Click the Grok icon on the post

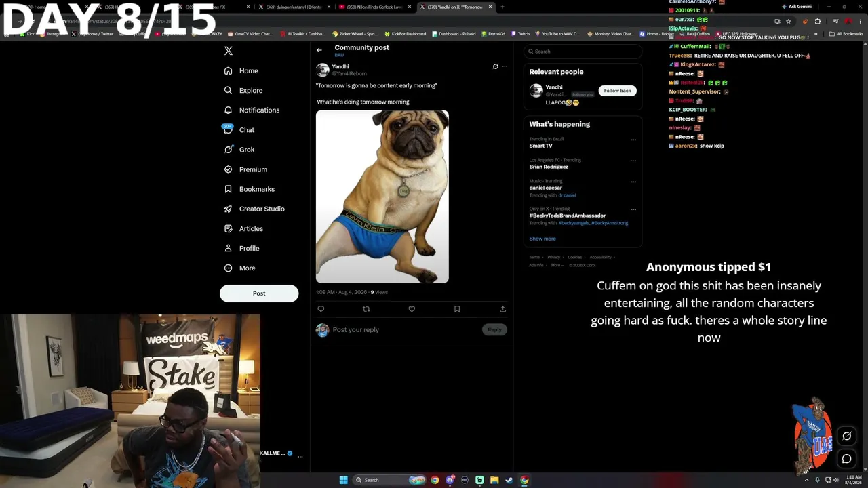point(495,66)
